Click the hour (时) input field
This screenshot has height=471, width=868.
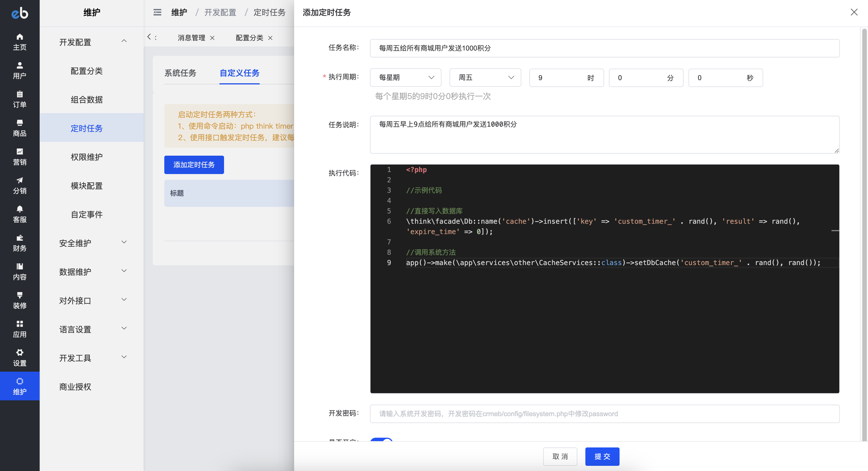[566, 78]
